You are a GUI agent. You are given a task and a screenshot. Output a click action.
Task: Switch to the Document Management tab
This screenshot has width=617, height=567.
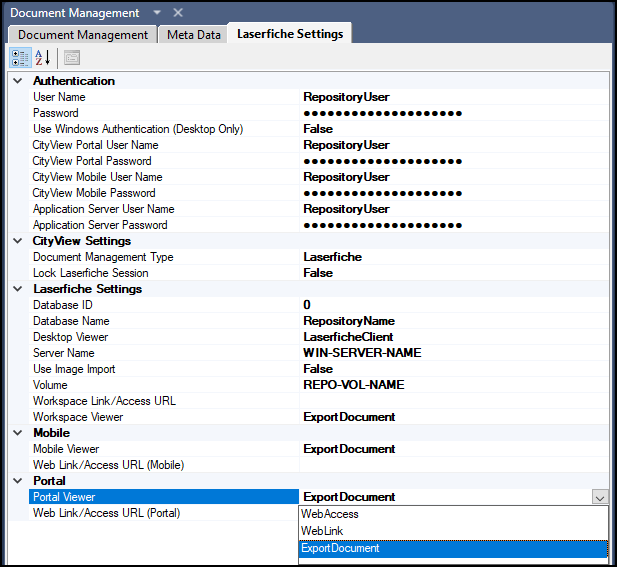point(83,34)
